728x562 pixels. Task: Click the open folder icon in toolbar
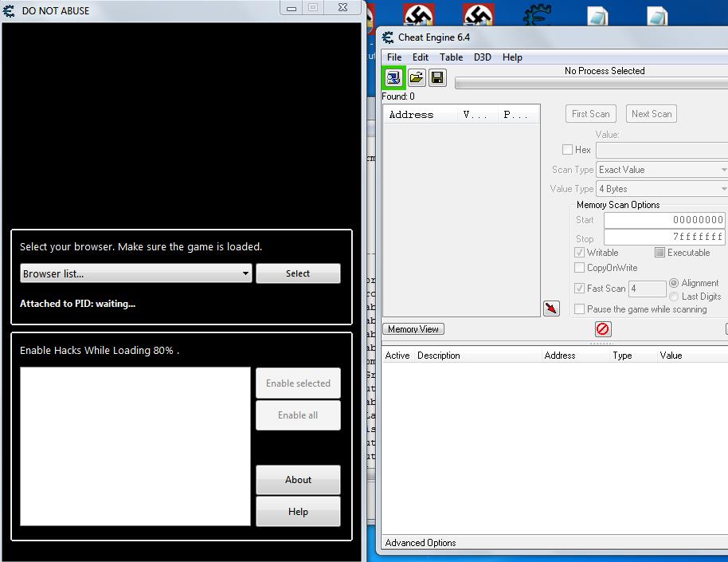pyautogui.click(x=416, y=77)
